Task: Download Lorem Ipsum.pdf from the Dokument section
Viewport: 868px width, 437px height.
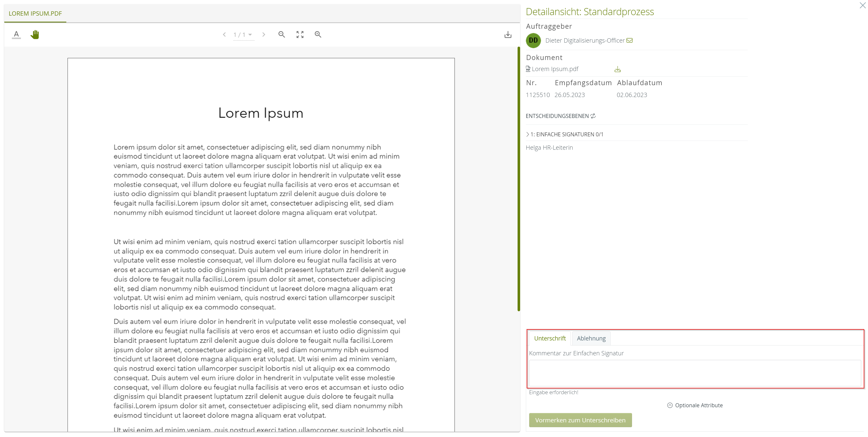Action: 618,69
